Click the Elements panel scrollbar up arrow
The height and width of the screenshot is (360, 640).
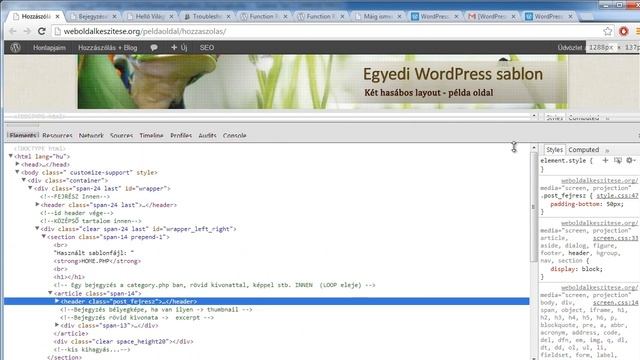(x=534, y=148)
